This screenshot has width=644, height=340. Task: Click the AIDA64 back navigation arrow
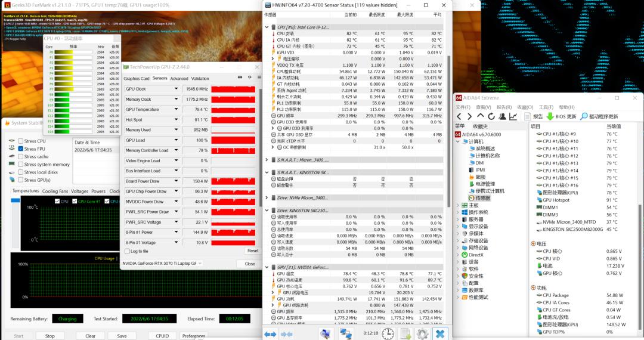pos(459,116)
